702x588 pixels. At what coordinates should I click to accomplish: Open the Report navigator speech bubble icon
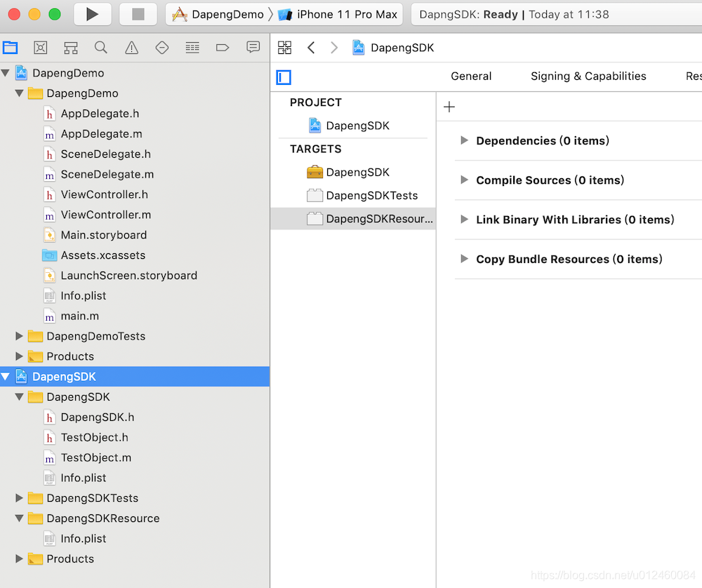[253, 47]
